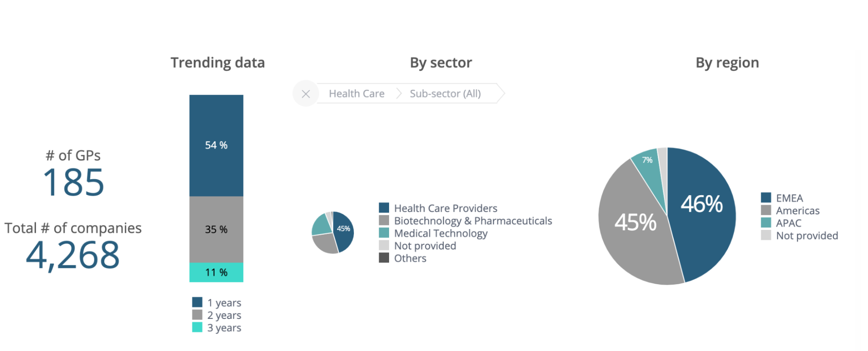The image size is (868, 351).
Task: Toggle the 2 years legend entry
Action: pos(224,315)
